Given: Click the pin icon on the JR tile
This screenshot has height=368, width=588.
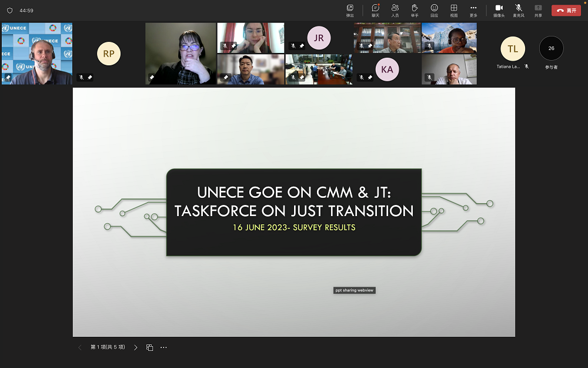Looking at the screenshot, I should (302, 46).
